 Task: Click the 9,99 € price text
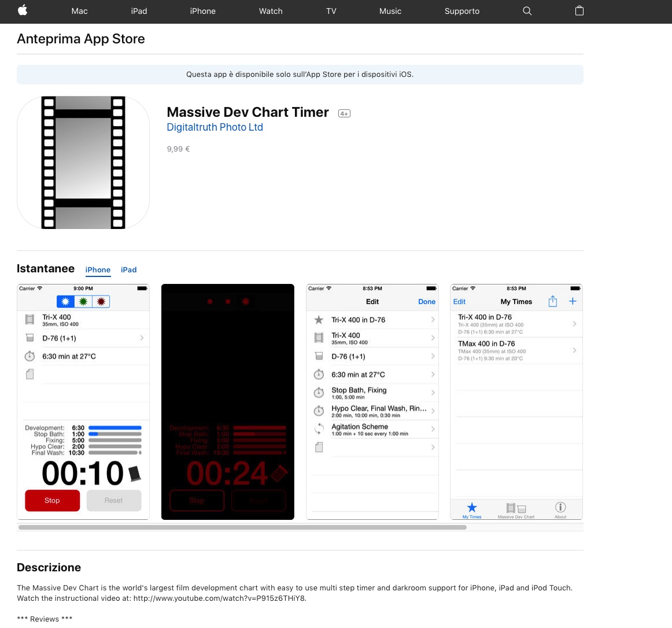click(178, 149)
